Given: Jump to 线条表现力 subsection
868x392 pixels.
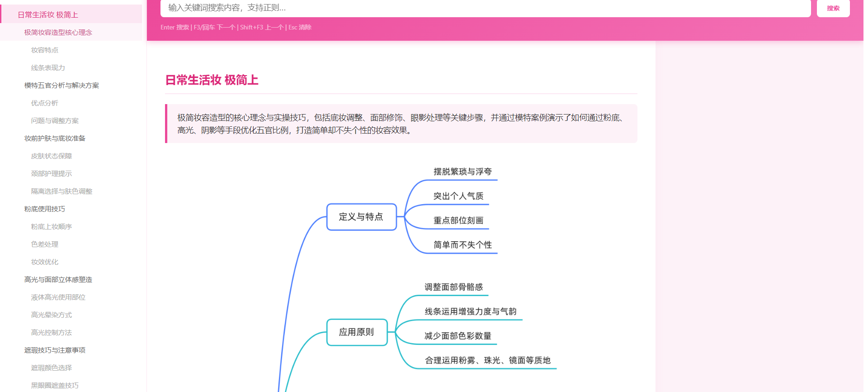Looking at the screenshot, I should (x=48, y=68).
